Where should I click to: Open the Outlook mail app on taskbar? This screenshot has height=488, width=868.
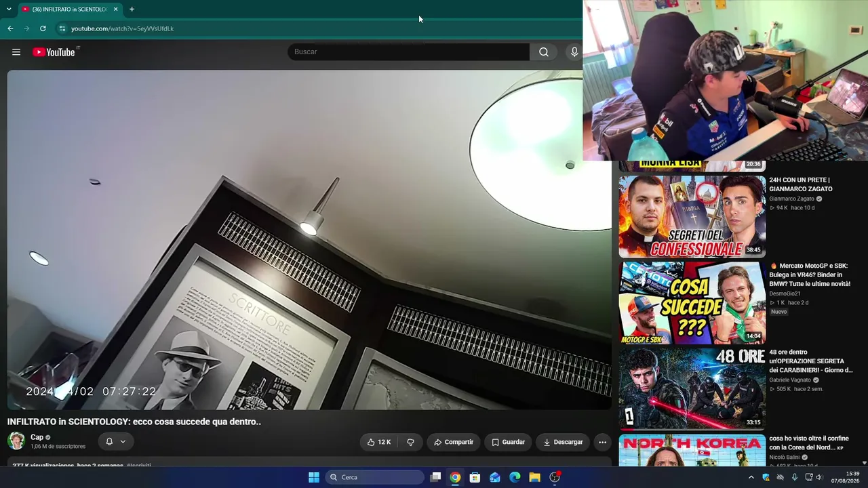[495, 477]
